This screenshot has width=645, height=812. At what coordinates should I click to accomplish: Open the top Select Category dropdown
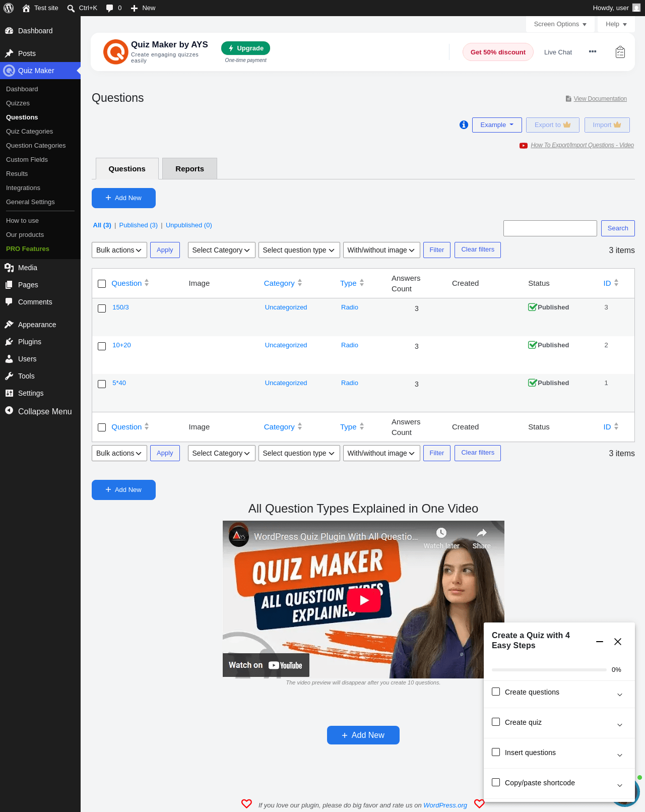tap(222, 250)
